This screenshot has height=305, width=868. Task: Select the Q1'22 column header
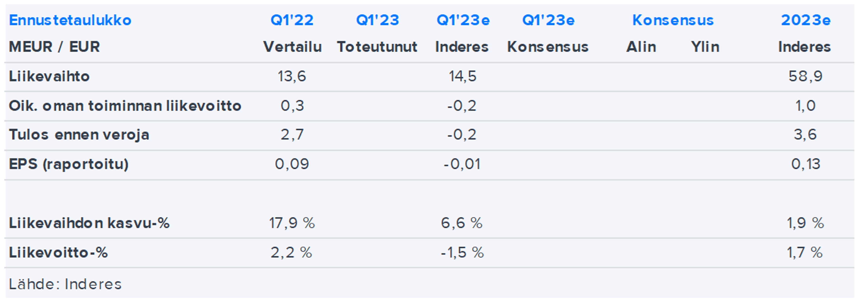292,20
